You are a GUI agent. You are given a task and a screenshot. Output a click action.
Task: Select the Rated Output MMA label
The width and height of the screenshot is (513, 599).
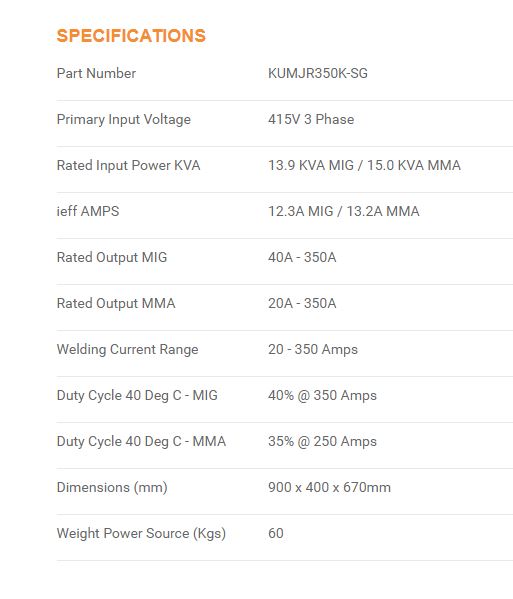[x=116, y=303]
